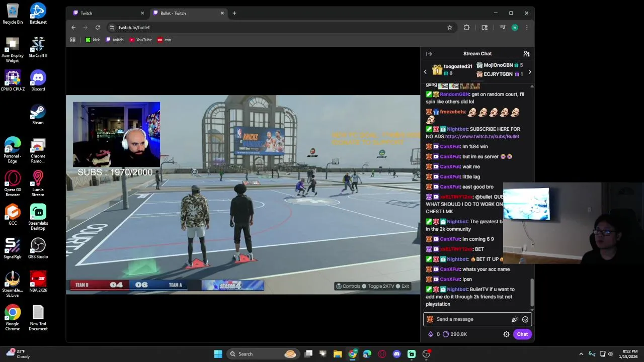The image size is (644, 362).
Task: Open channel points 290.8K balance
Action: (x=455, y=334)
